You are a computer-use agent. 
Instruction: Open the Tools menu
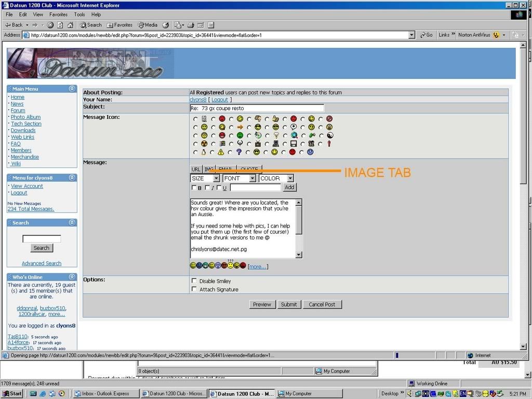click(79, 15)
